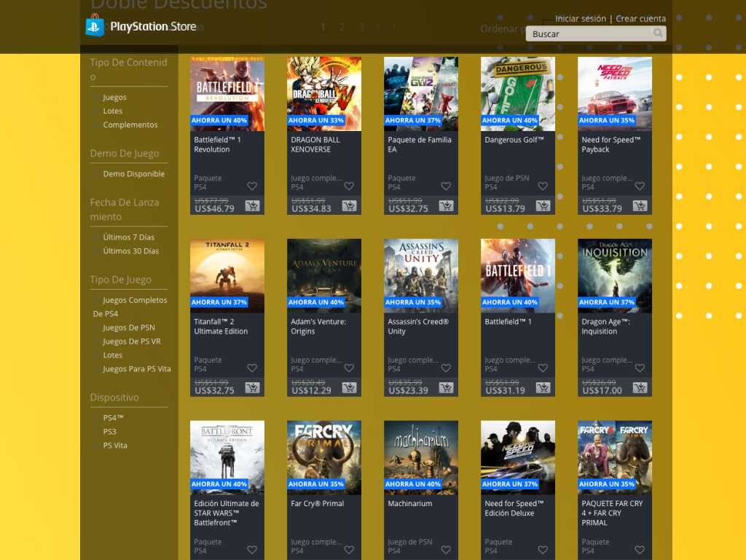Add Need for Speed Payback to cart
The image size is (746, 560).
pos(640,206)
